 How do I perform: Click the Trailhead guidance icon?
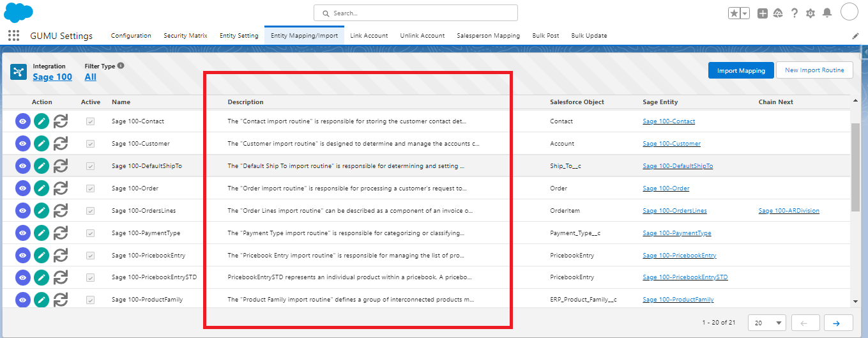click(x=778, y=13)
